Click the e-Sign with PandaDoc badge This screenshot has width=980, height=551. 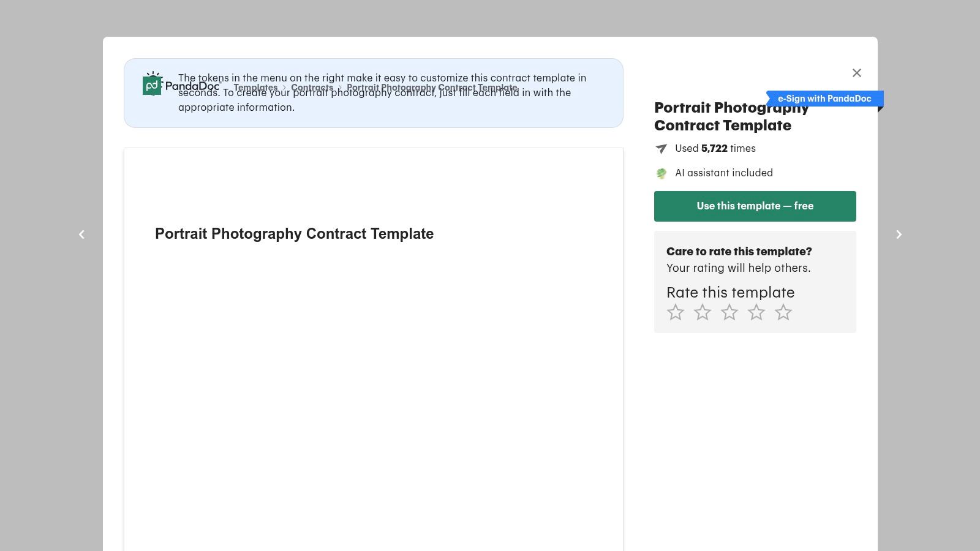824,99
